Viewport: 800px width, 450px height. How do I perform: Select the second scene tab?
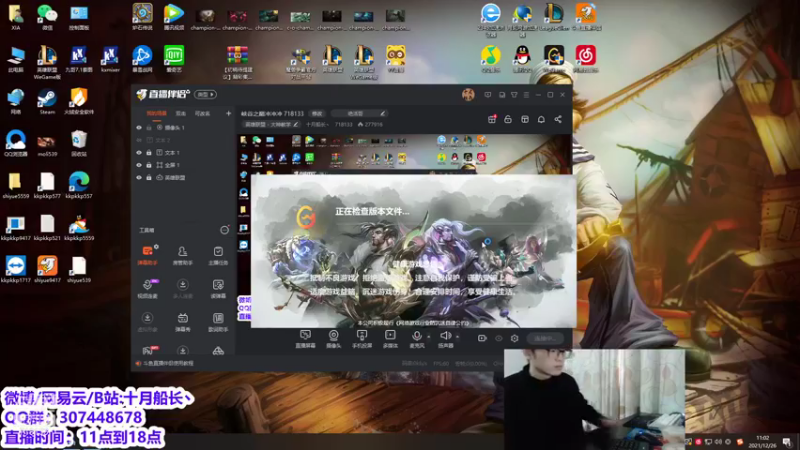[181, 113]
